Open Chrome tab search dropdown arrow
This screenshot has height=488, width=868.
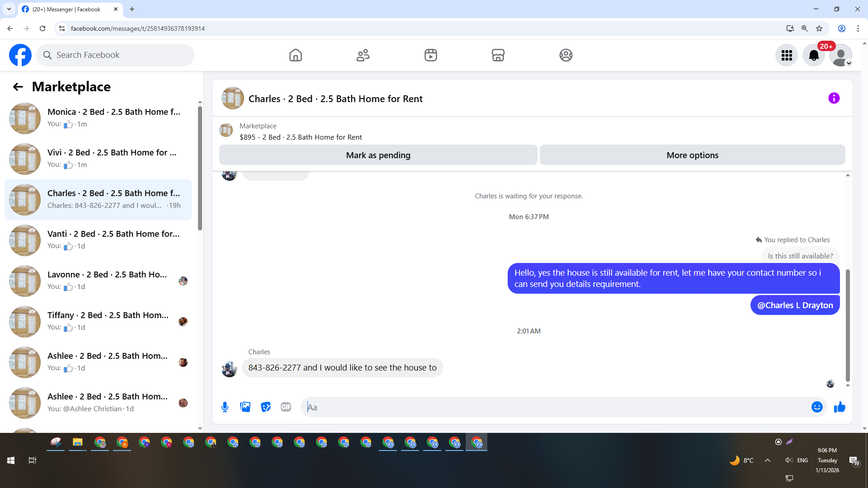9,9
